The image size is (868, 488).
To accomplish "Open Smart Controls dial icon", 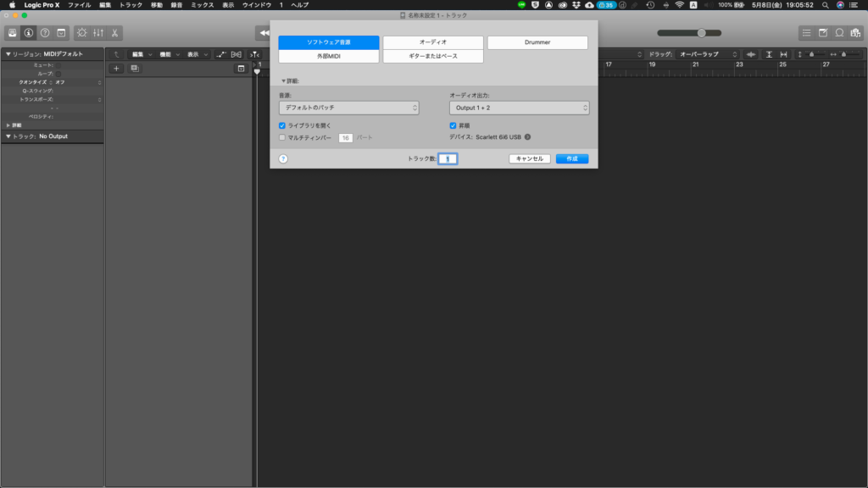I will click(81, 33).
